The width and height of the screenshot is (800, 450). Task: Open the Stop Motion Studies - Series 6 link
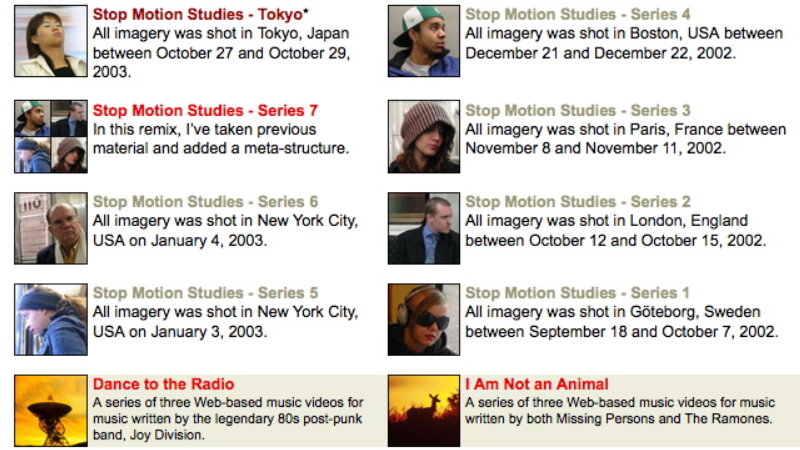pos(205,202)
